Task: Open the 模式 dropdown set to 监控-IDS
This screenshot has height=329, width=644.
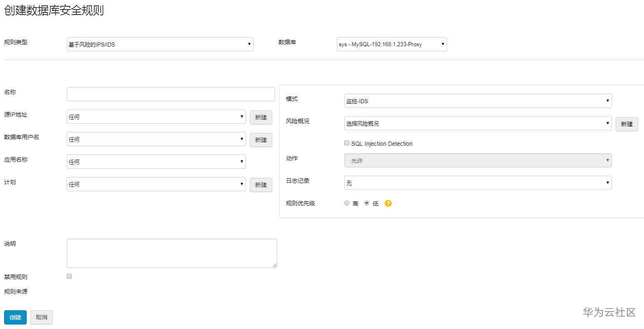Action: tap(477, 101)
